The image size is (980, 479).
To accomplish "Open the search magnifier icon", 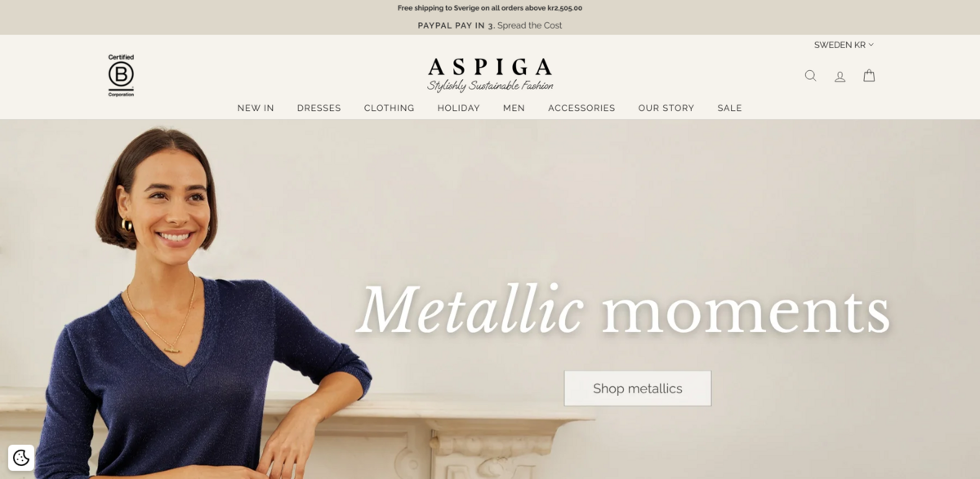I will click(x=810, y=76).
